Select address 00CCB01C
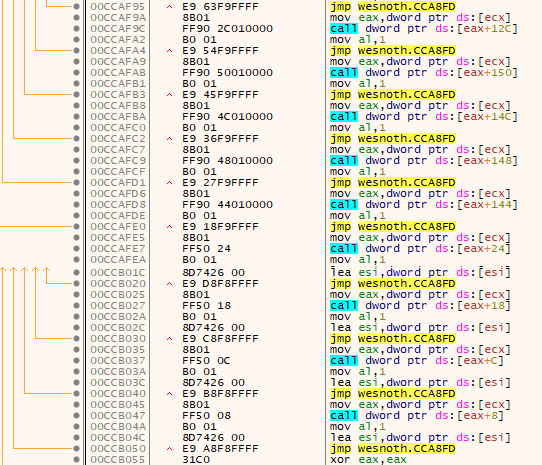 pos(118,272)
